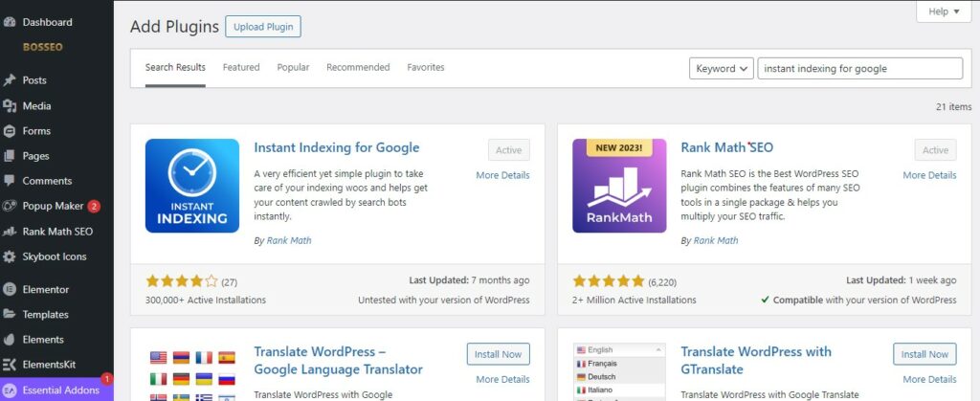Click the Essential Addons icon
This screenshot has height=401, width=980.
[9, 390]
